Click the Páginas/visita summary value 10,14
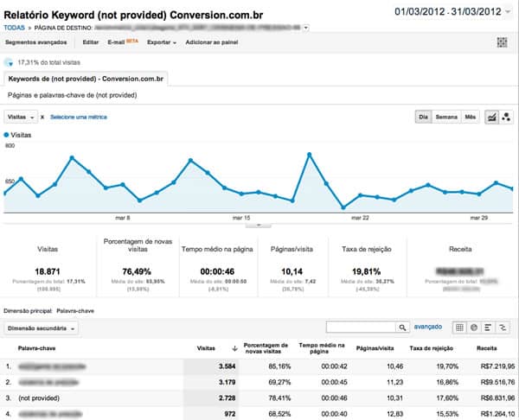The width and height of the screenshot is (519, 420). click(292, 272)
